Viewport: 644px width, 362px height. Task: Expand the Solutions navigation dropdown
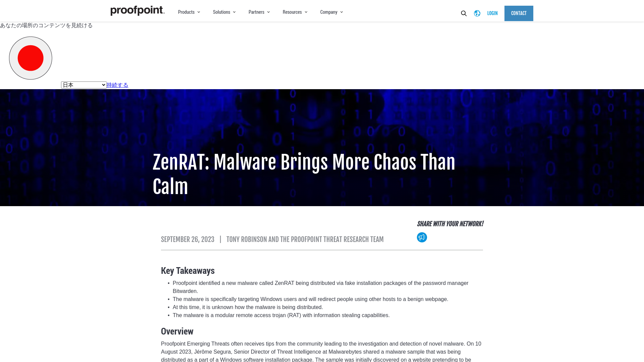click(224, 12)
